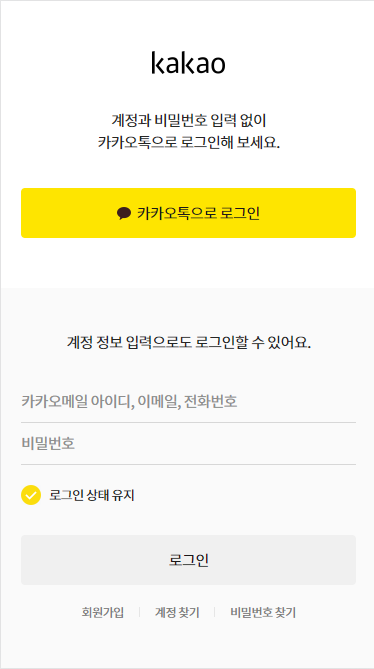Image resolution: width=374 pixels, height=669 pixels.
Task: Click the 계정과 비밀번호 입력 없이 heading text
Action: click(x=188, y=121)
